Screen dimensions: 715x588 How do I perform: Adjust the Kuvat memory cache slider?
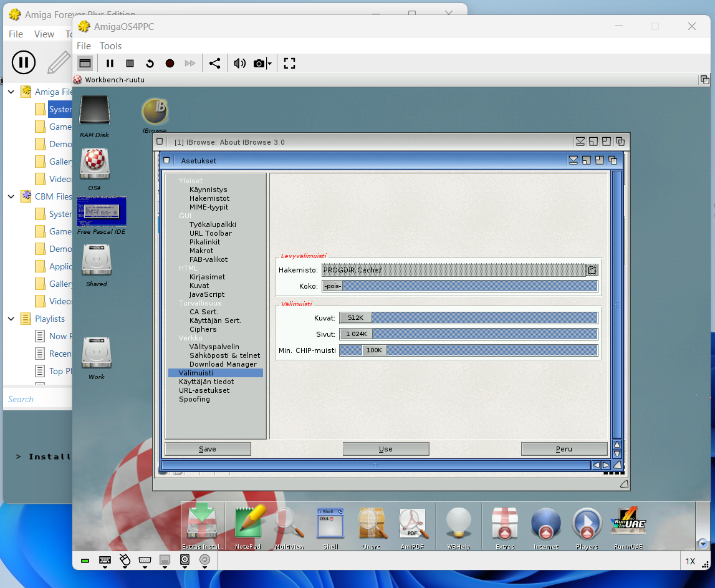[x=468, y=318]
